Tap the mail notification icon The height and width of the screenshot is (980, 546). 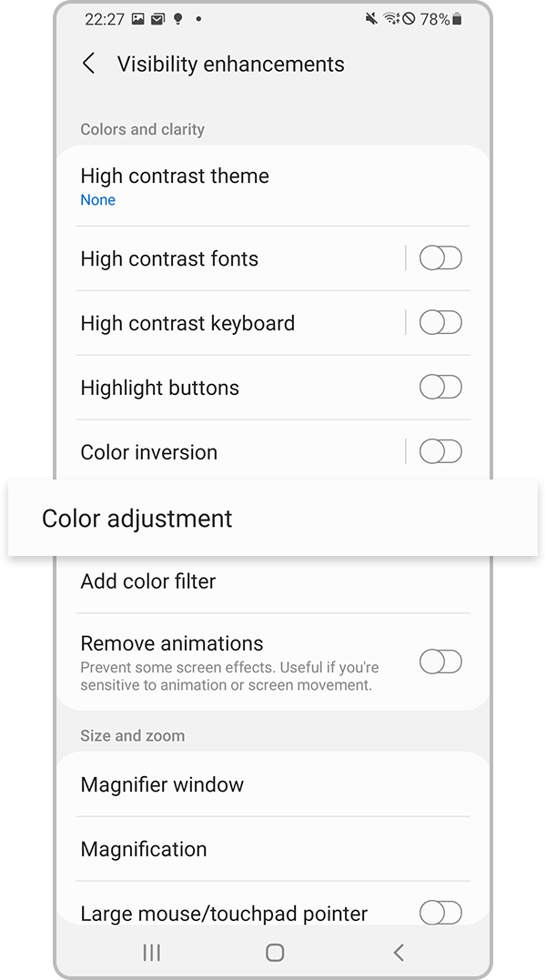pos(157,19)
